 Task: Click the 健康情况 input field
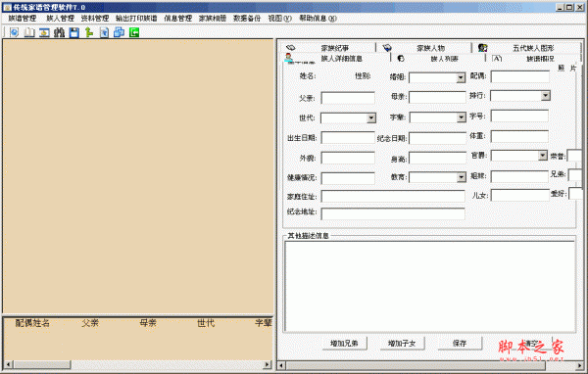pos(348,178)
